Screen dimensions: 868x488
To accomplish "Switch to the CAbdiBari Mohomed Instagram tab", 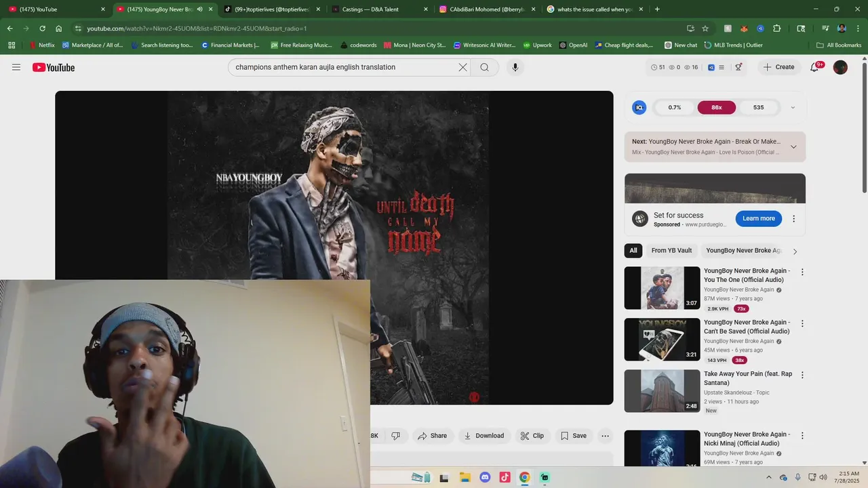I will pyautogui.click(x=488, y=9).
